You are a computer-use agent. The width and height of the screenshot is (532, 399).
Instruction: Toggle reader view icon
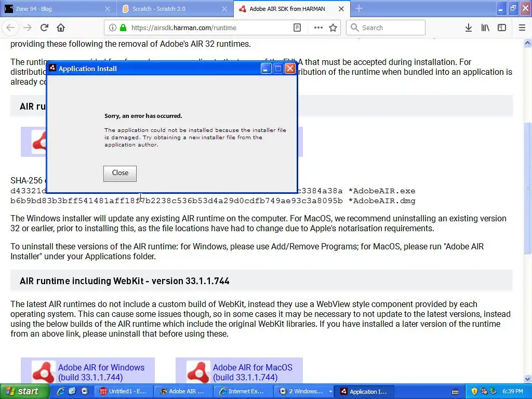point(297,28)
